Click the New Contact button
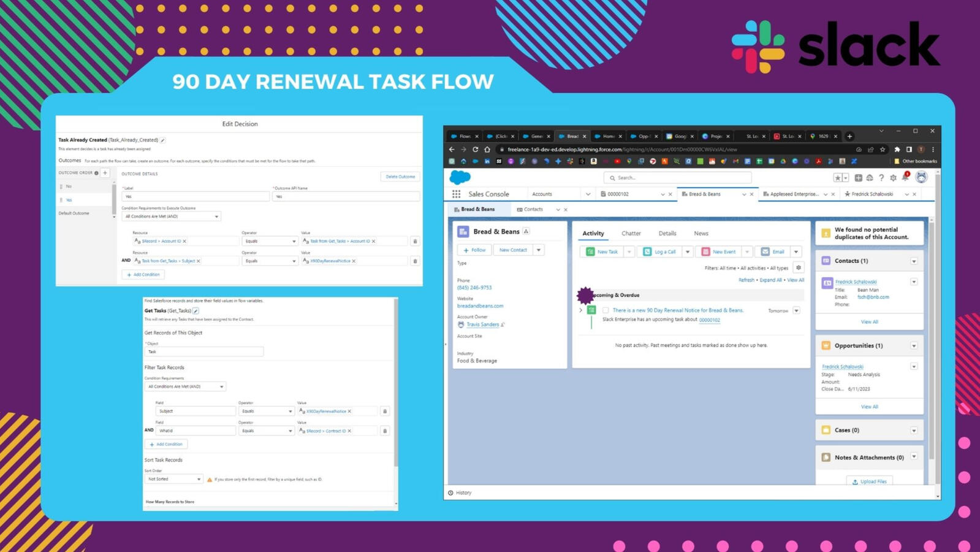The width and height of the screenshot is (980, 552). coord(513,250)
